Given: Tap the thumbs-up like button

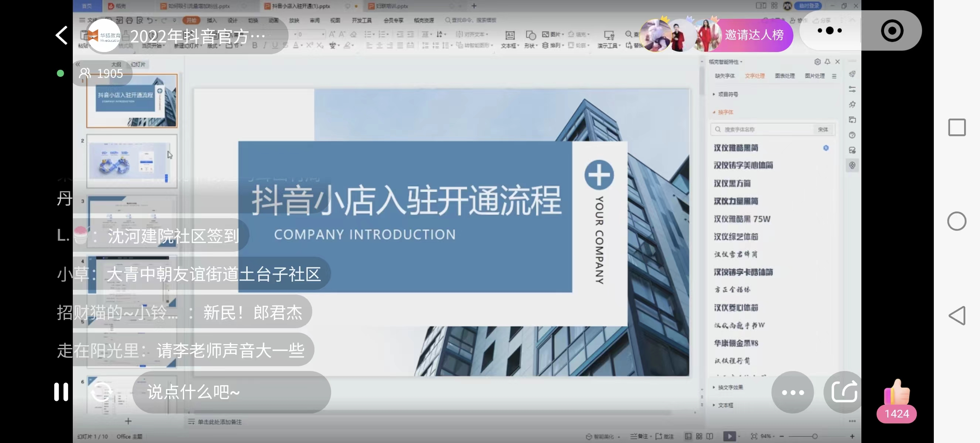Looking at the screenshot, I should click(x=897, y=392).
